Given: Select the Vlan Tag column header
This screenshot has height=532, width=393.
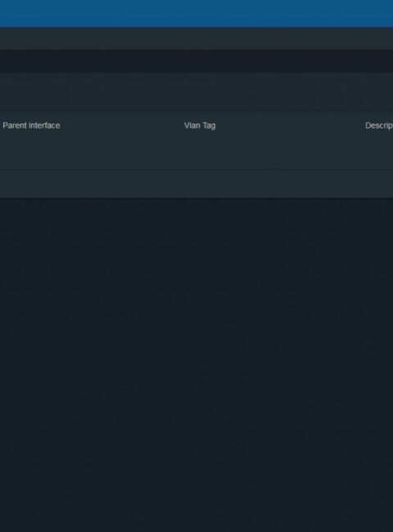Looking at the screenshot, I should 200,126.
